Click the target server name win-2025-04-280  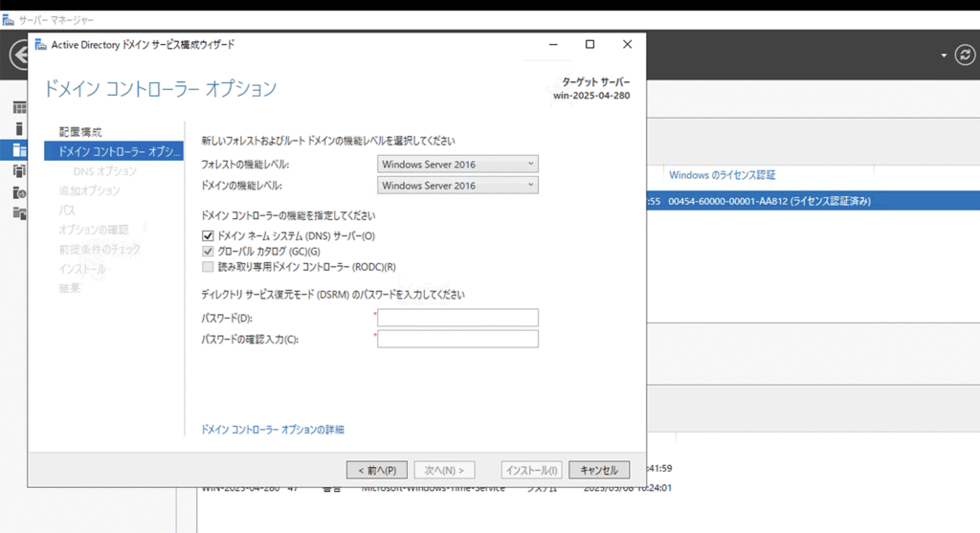(591, 96)
